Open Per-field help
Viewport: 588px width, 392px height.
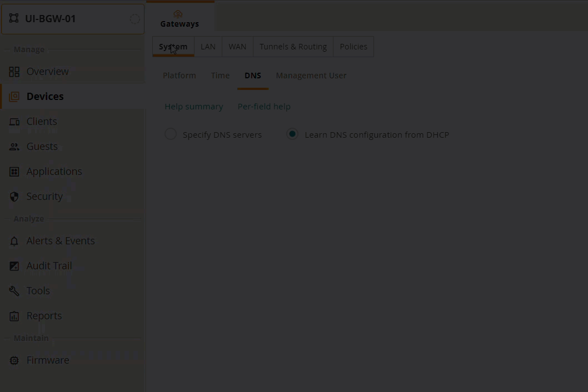tap(264, 106)
